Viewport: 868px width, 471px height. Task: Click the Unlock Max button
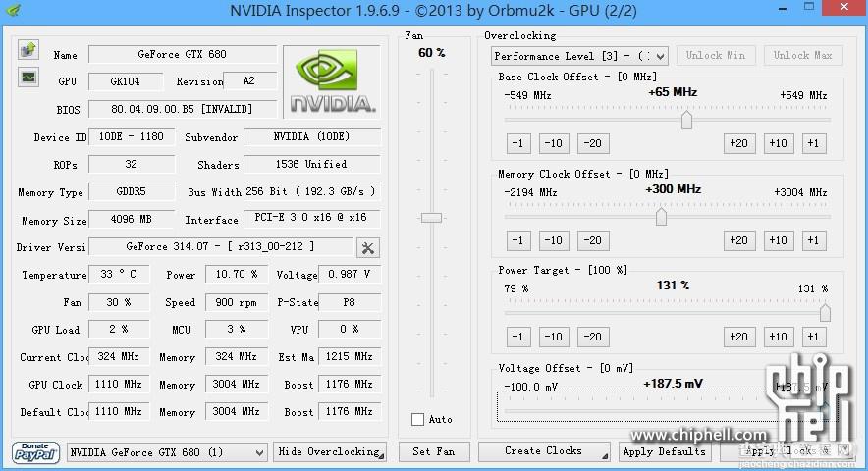(802, 55)
